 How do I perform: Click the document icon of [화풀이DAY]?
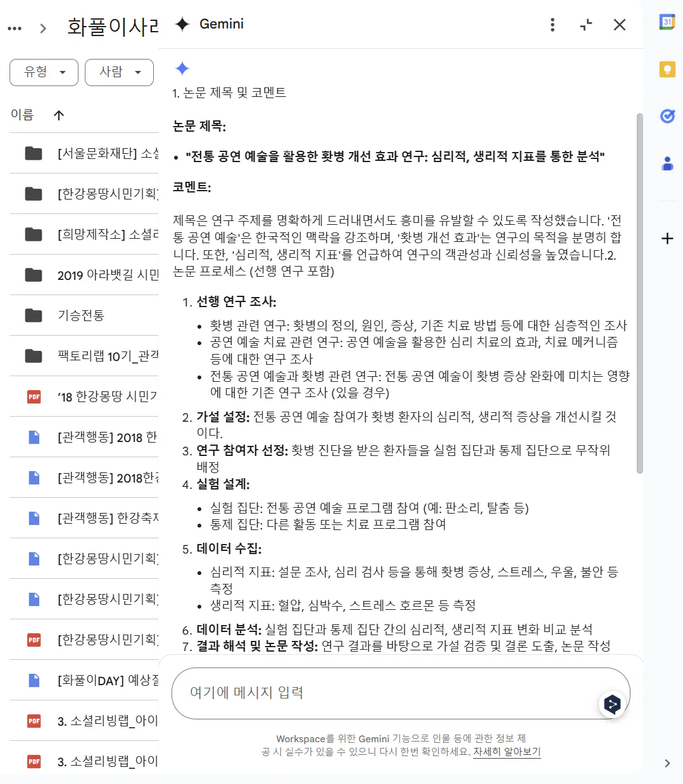click(x=34, y=680)
